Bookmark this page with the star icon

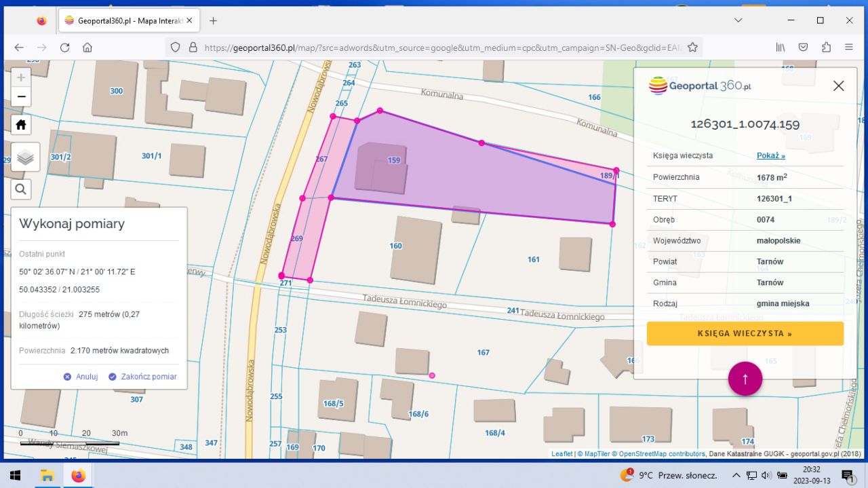point(692,48)
